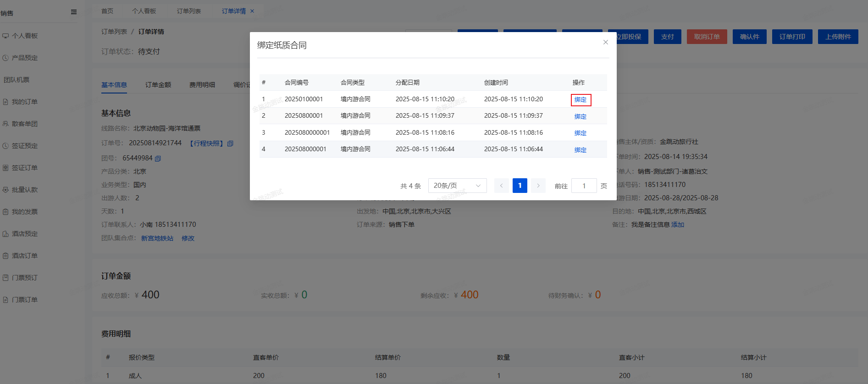Open 个人看板 in the sidebar

point(25,36)
